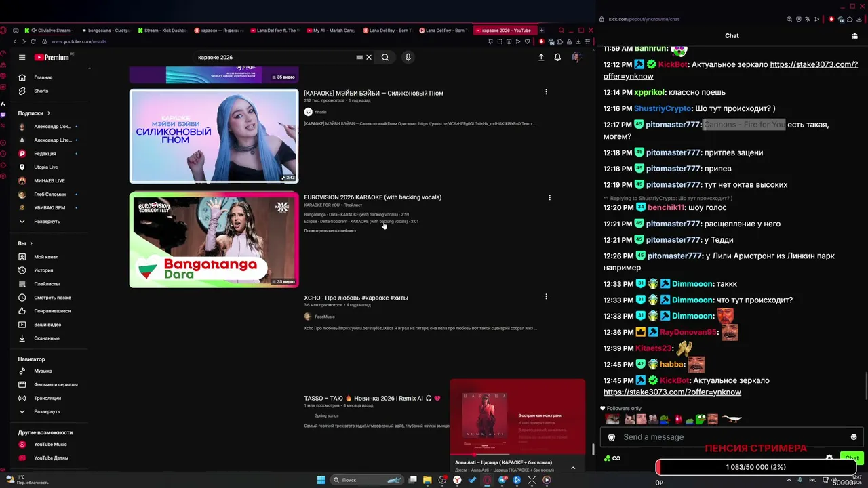This screenshot has height=488, width=868.
Task: Reload the YouTube page
Action: coord(33,42)
